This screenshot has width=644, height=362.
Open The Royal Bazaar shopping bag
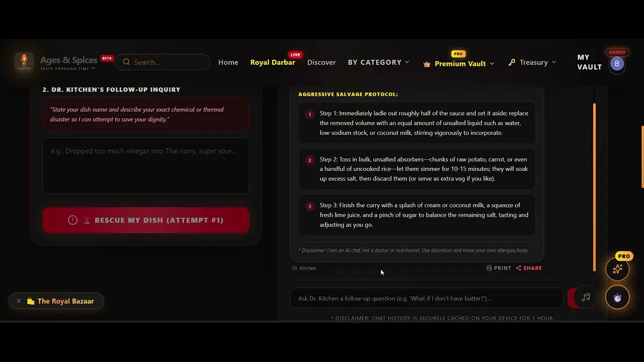31,301
